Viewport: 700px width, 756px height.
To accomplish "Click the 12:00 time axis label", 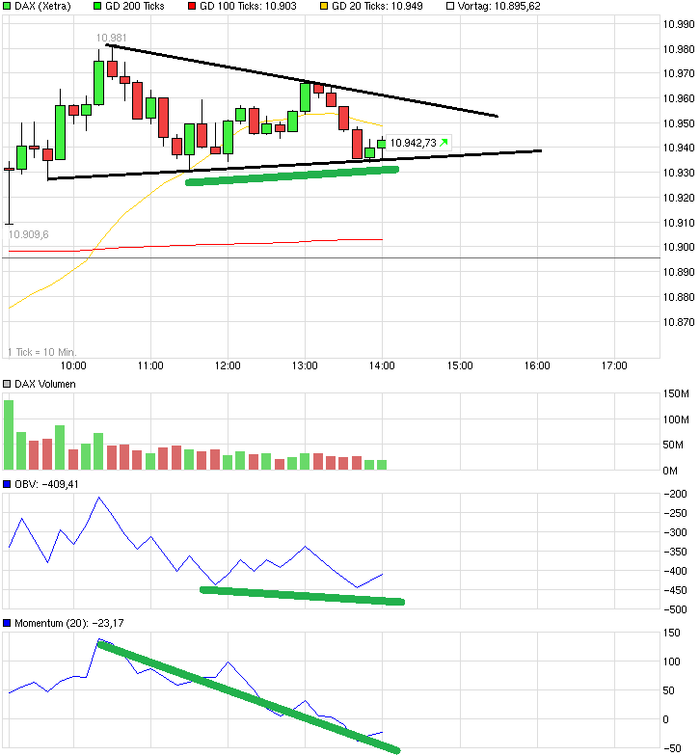I will (x=228, y=365).
